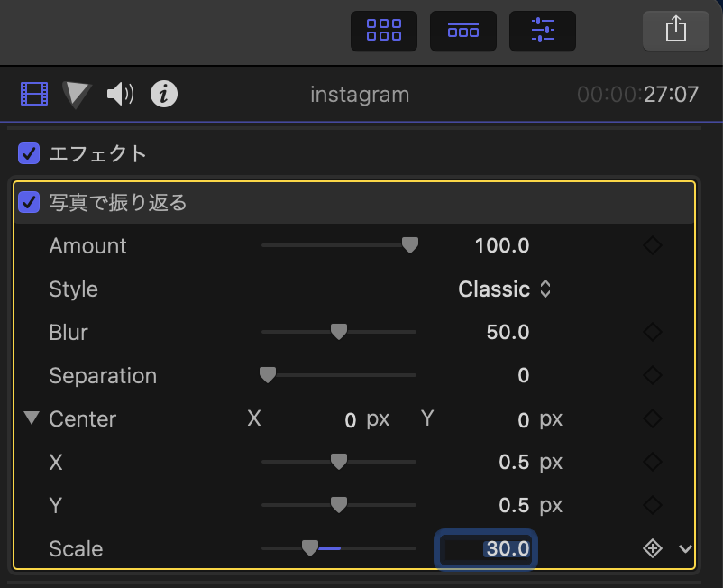Image resolution: width=723 pixels, height=588 pixels.
Task: Add keyframe diamond for Amount
Action: 653,245
